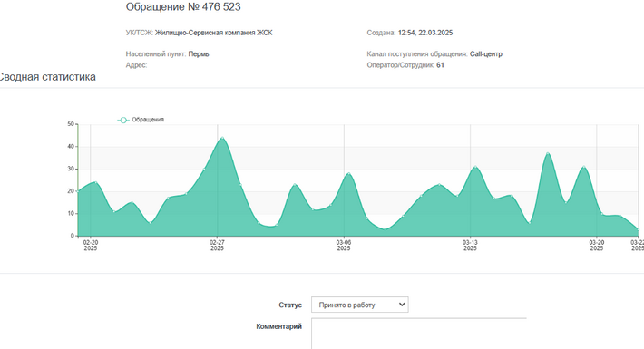
Task: Toggle the Обращения legend series marker
Action: pos(123,120)
